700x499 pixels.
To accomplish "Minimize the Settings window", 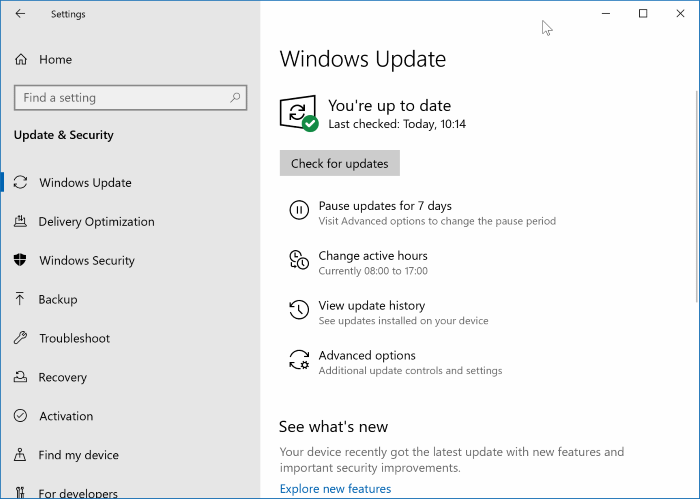I will 606,14.
